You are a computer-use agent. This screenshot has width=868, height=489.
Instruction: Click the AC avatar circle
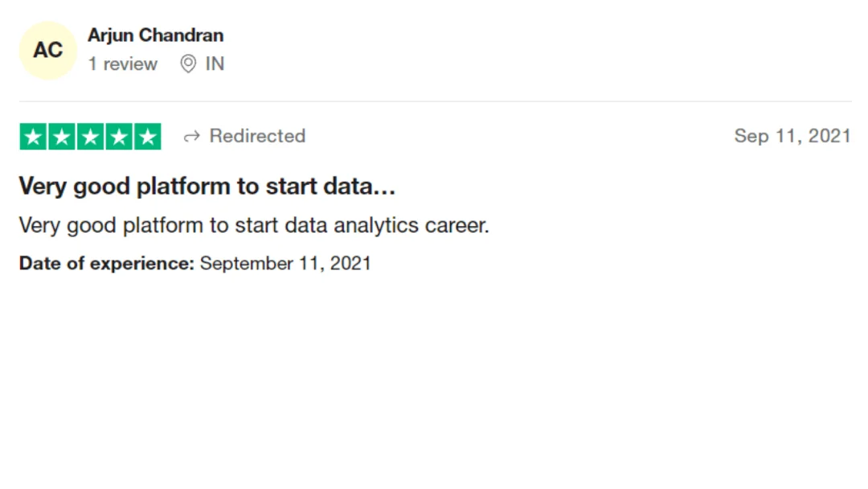pos(47,51)
